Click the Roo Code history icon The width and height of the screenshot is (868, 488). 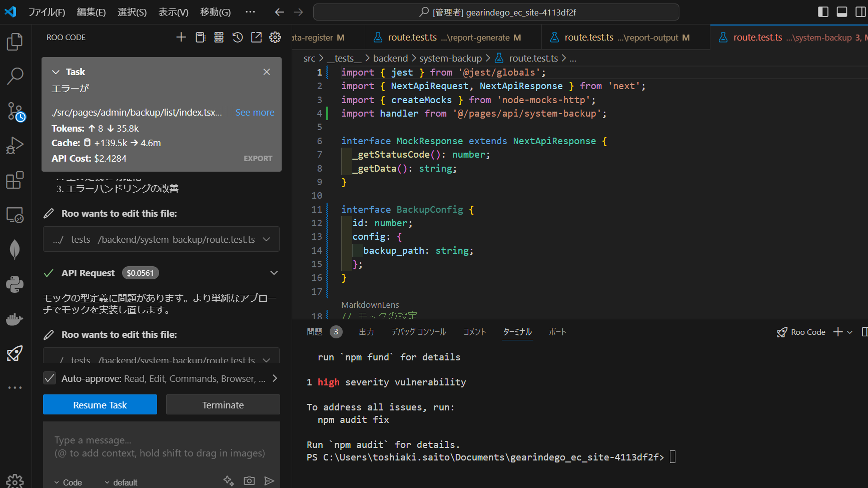click(x=238, y=38)
